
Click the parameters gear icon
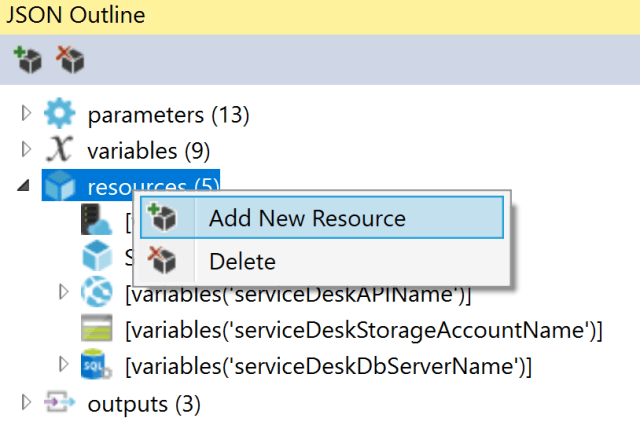pyautogui.click(x=60, y=115)
